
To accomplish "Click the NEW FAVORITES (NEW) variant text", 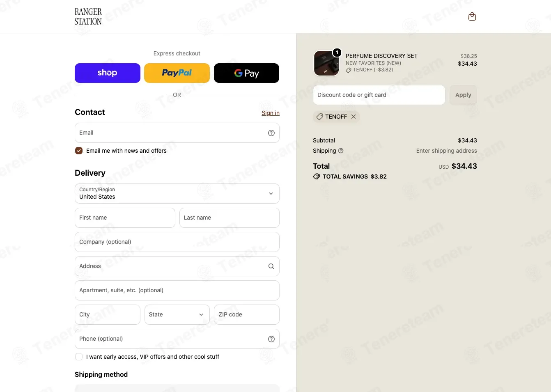I will 373,63.
